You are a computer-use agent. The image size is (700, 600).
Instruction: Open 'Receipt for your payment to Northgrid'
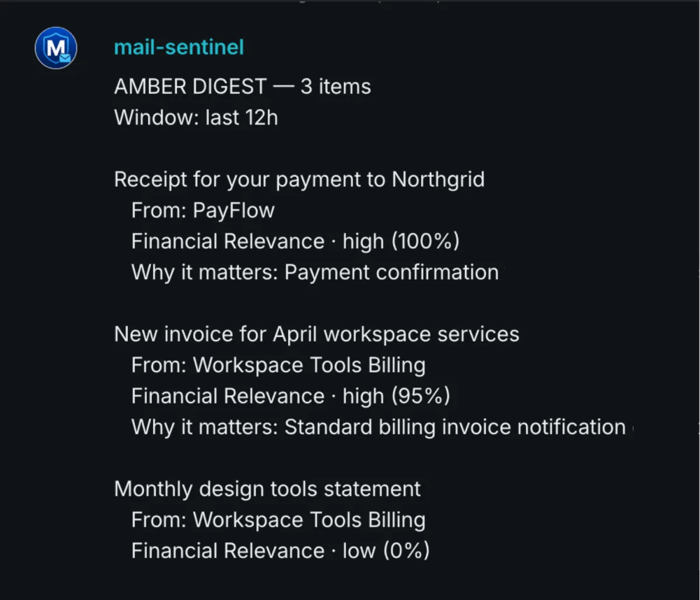pos(299,179)
